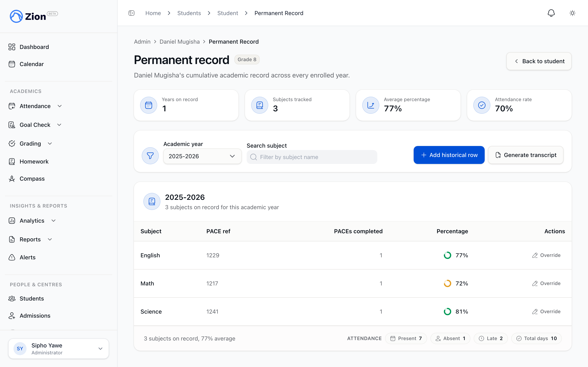Click Add historical row button
Screen dimensions: 588x367
[x=449, y=155]
